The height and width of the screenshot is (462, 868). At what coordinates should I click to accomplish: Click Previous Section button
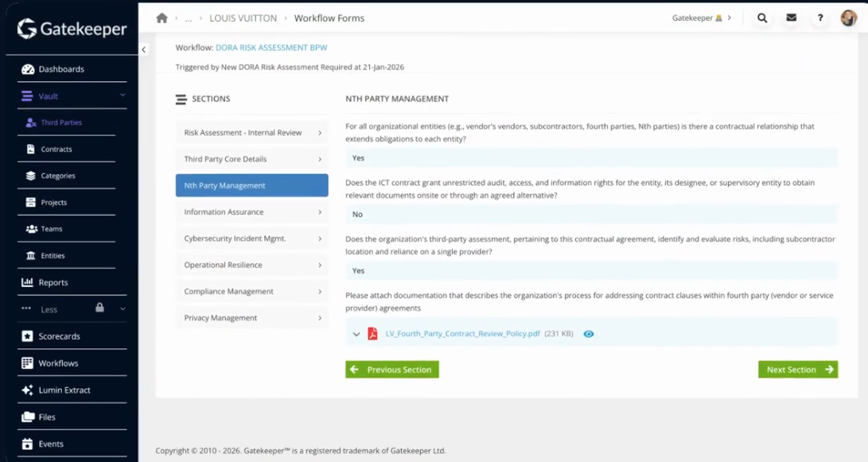(x=392, y=370)
